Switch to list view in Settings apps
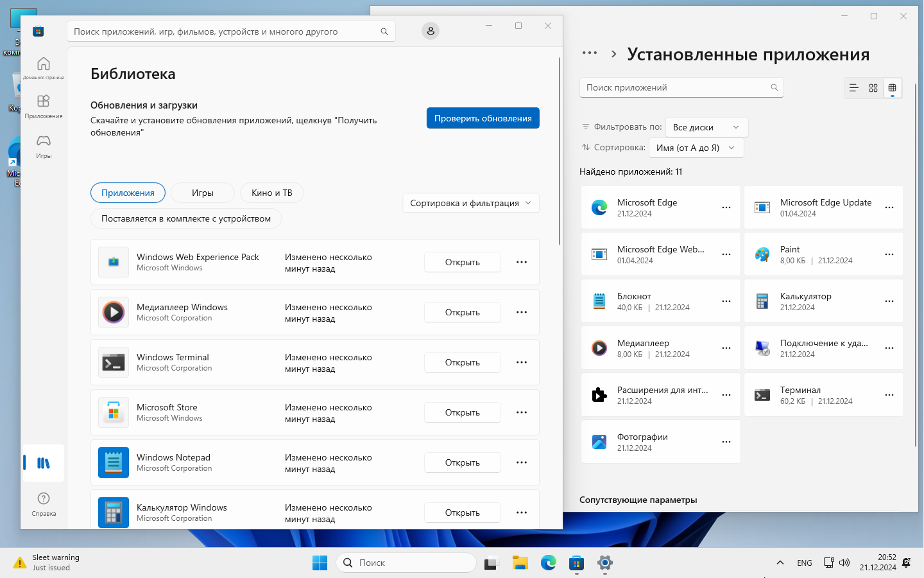This screenshot has width=924, height=578. click(853, 88)
